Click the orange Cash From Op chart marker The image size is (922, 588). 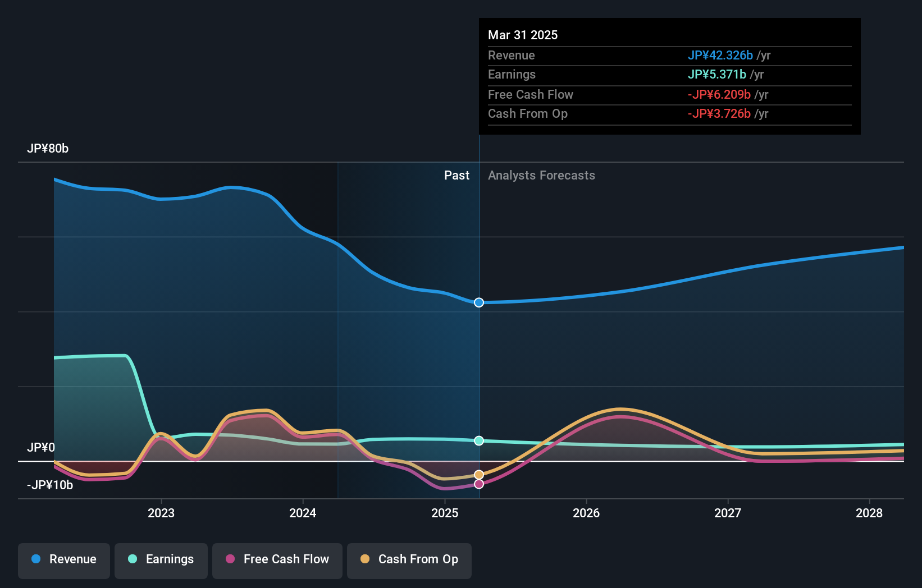click(x=478, y=474)
